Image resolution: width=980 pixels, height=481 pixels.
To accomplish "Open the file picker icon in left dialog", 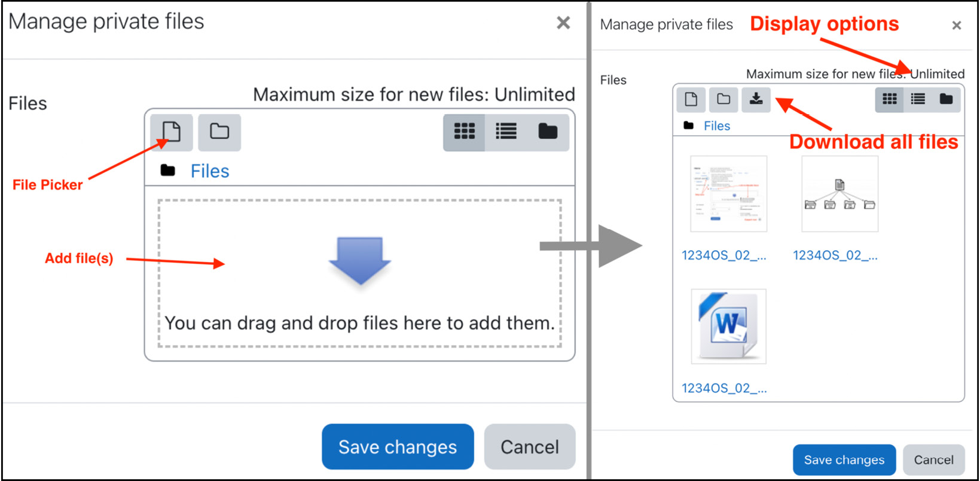I will point(172,132).
